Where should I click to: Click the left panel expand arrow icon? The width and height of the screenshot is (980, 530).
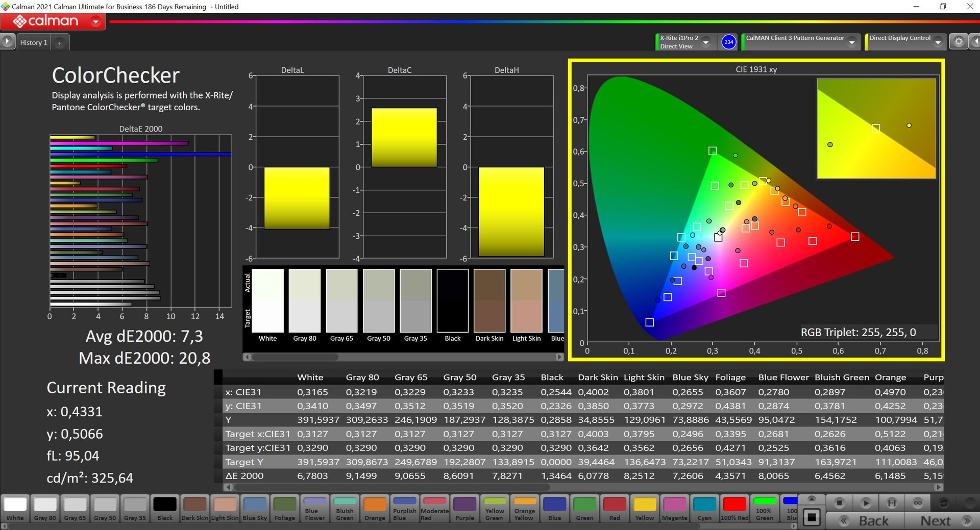pyautogui.click(x=7, y=41)
